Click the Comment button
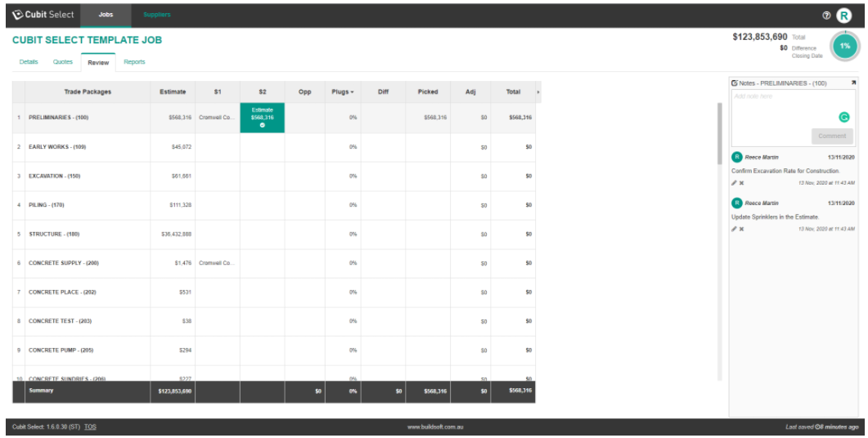The height and width of the screenshot is (438, 868). pos(832,136)
